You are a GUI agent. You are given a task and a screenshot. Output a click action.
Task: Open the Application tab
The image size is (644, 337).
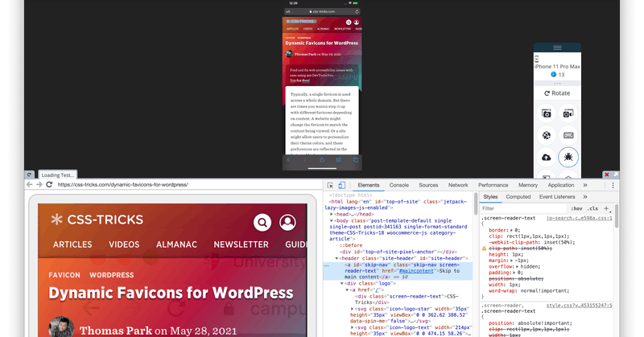560,185
